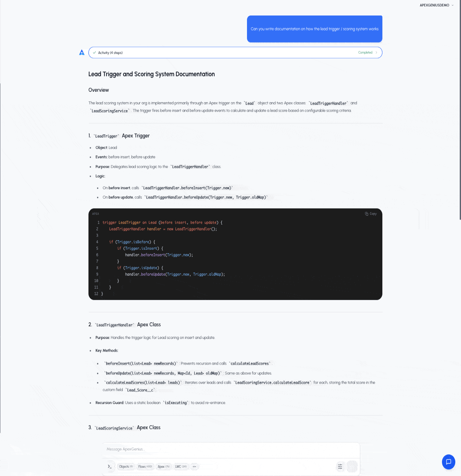461x476 pixels.
Task: Select the Flows filter chip
Action: [x=145, y=466]
